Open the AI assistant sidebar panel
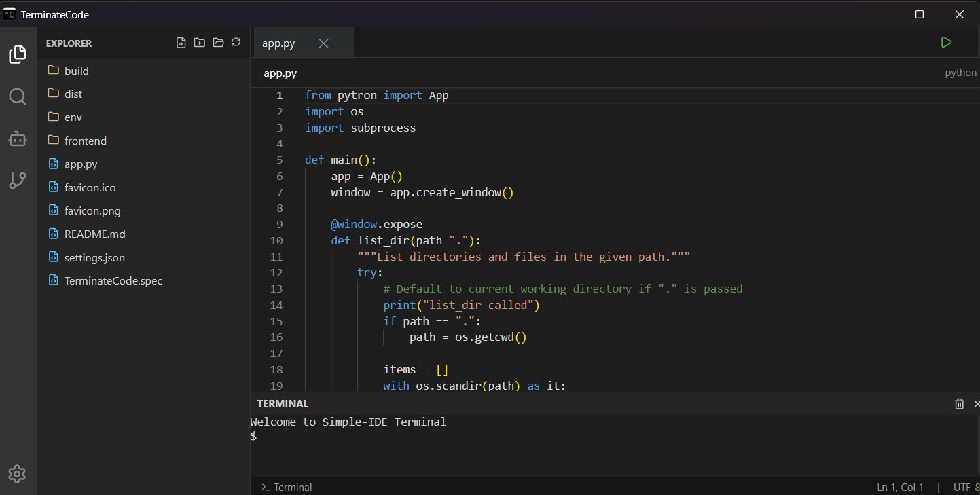 click(18, 139)
